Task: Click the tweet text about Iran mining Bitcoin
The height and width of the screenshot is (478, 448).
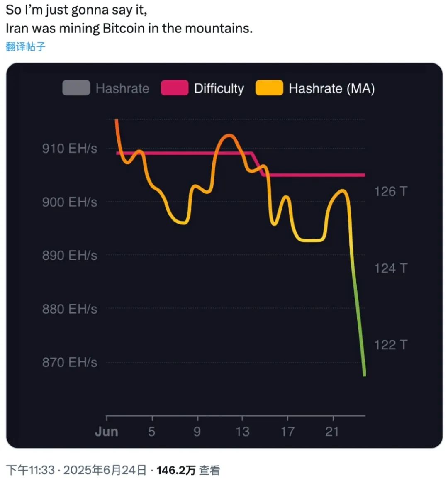Action: pyautogui.click(x=129, y=19)
